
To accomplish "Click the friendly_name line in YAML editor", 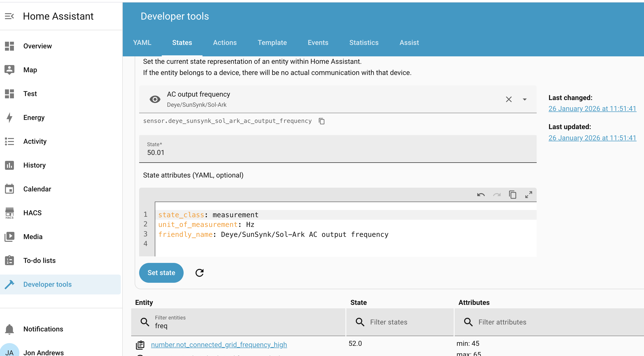I will (346, 234).
